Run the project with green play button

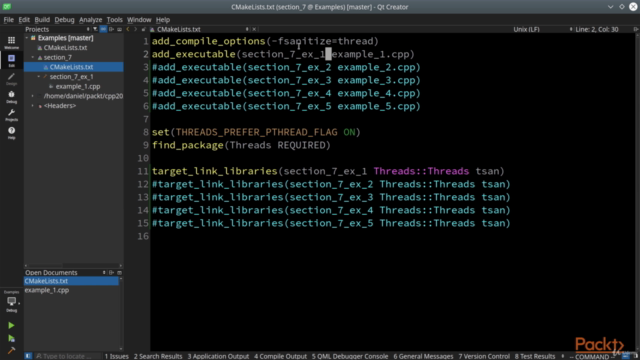pyautogui.click(x=11, y=325)
